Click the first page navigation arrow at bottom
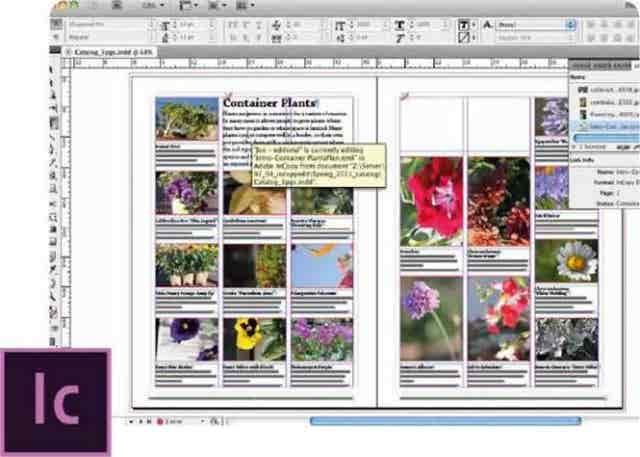The height and width of the screenshot is (457, 640). click(129, 423)
